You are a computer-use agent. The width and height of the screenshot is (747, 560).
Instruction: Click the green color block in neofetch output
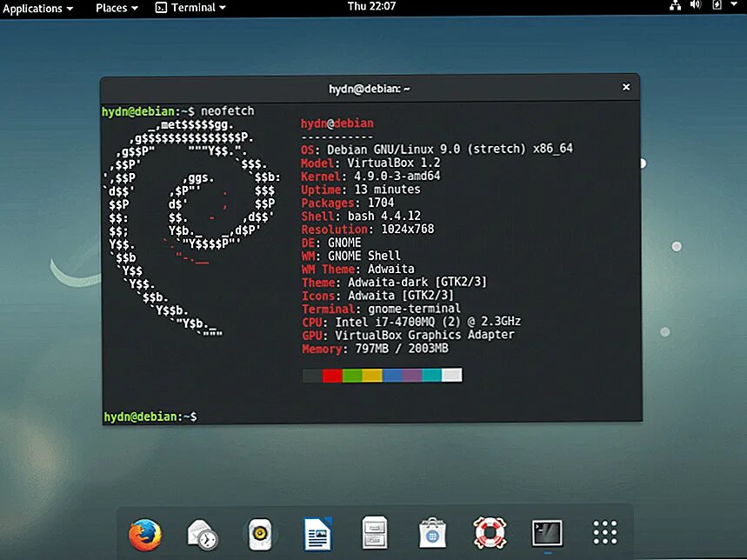tap(352, 376)
